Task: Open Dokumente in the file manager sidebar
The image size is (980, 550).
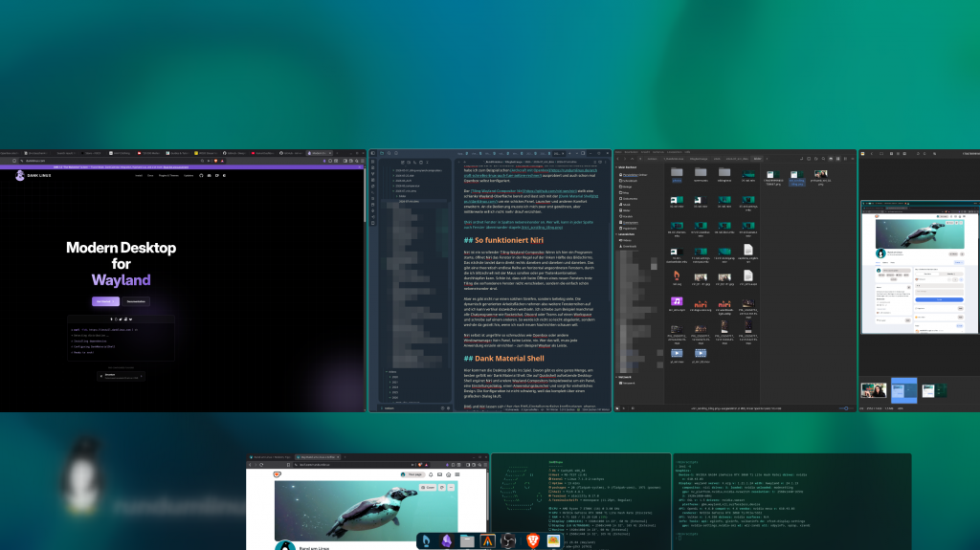Action: coord(629,199)
